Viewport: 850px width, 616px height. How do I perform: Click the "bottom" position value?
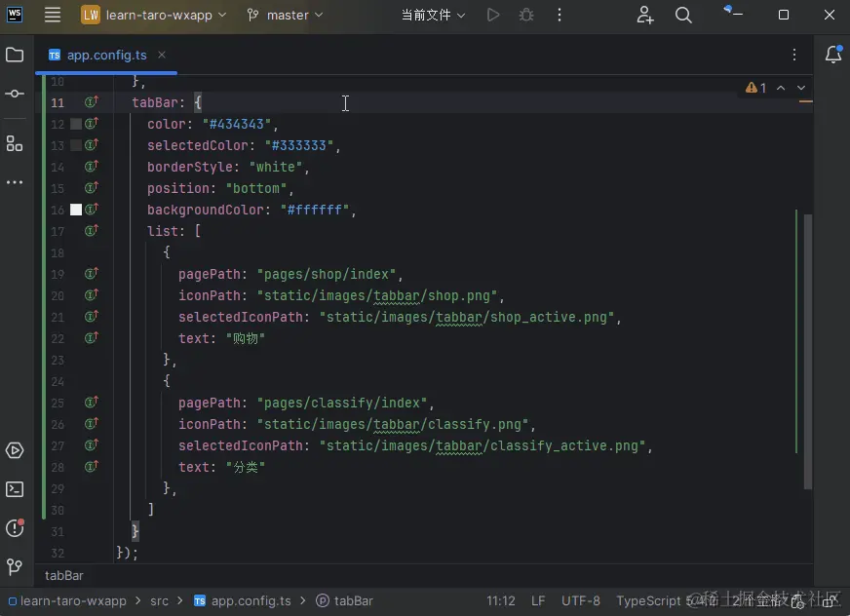256,188
